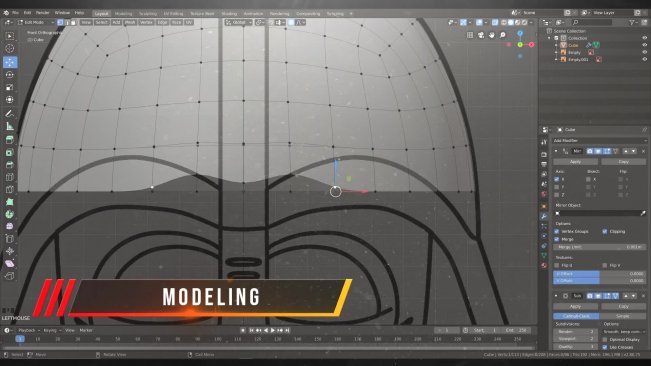The width and height of the screenshot is (651, 366).
Task: Enable the Mirror Z axis checkbox
Action: point(556,194)
